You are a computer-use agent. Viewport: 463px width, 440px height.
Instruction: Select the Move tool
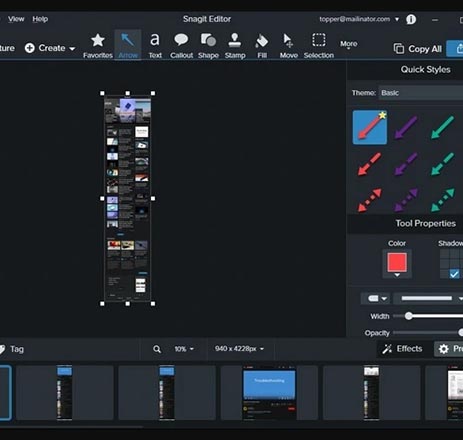[x=289, y=46]
